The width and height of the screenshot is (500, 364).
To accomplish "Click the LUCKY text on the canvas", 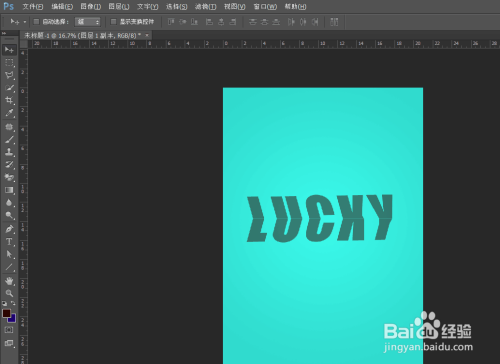I will [320, 218].
